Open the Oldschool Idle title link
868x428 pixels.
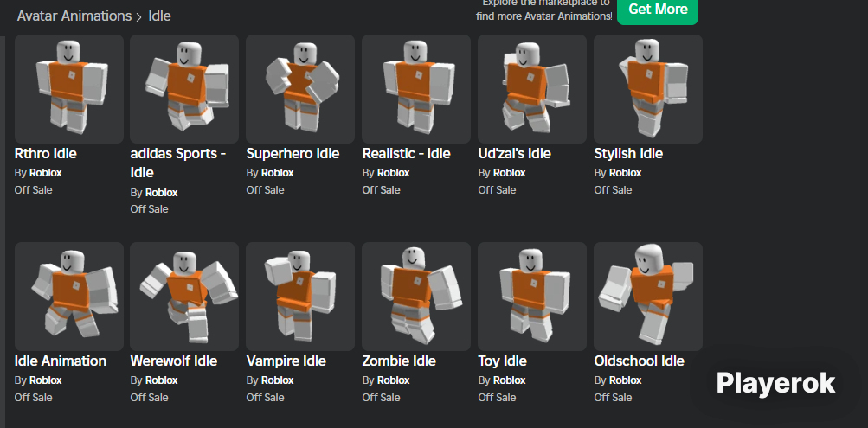(640, 361)
